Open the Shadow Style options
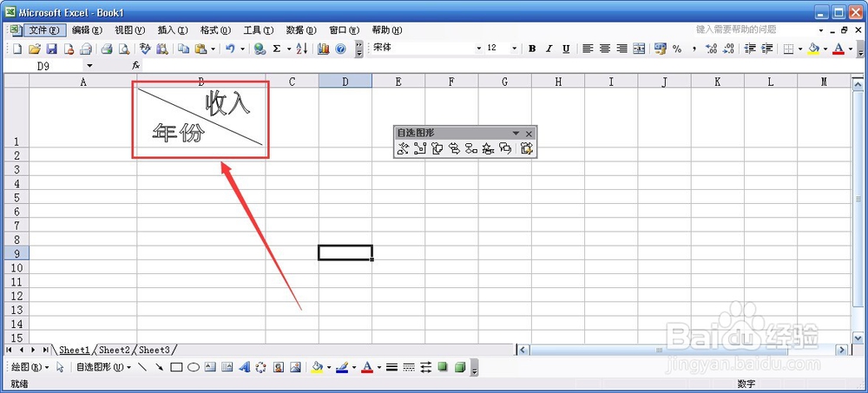 click(x=443, y=367)
